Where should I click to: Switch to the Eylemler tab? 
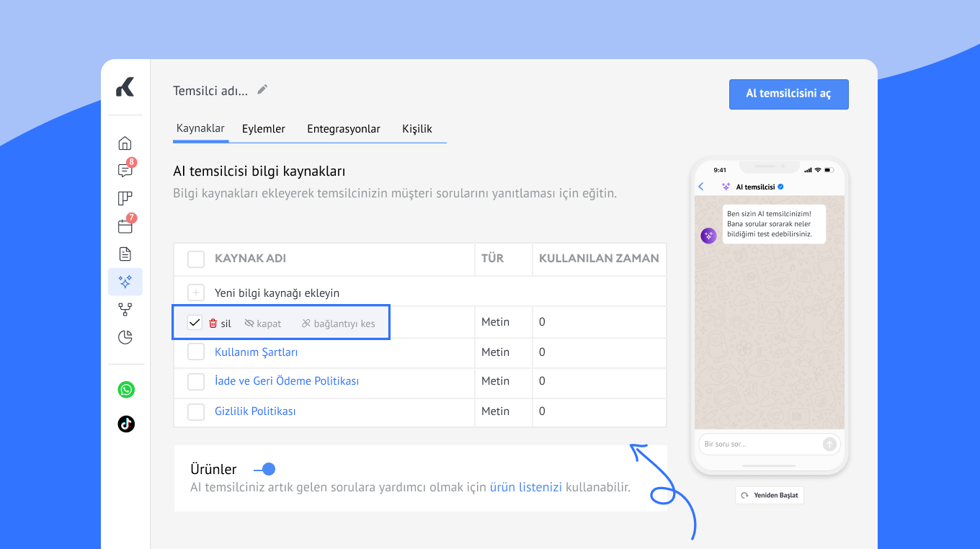264,129
